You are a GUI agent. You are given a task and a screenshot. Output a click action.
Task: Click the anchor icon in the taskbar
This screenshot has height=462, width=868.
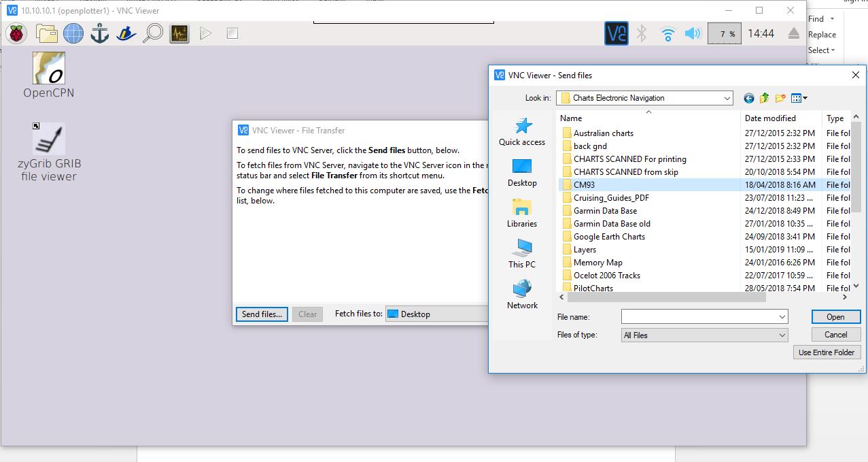tap(99, 33)
